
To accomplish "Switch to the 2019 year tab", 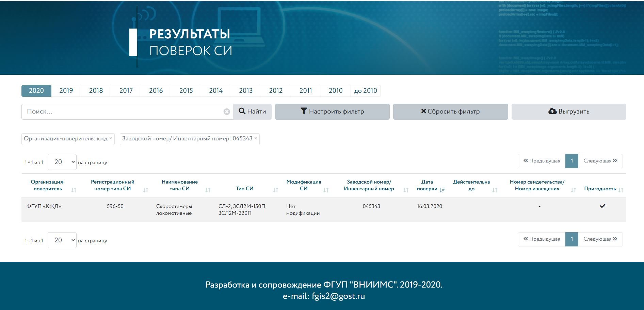I will coord(66,91).
